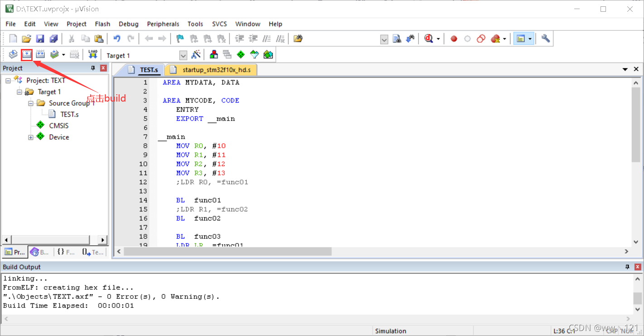Screen dimensions: 644x336
Task: Toggle auto-hide pin on Build Output
Action: coord(627,267)
